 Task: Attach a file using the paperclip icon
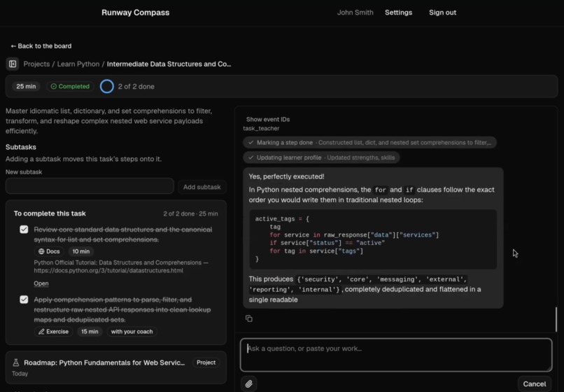[249, 384]
